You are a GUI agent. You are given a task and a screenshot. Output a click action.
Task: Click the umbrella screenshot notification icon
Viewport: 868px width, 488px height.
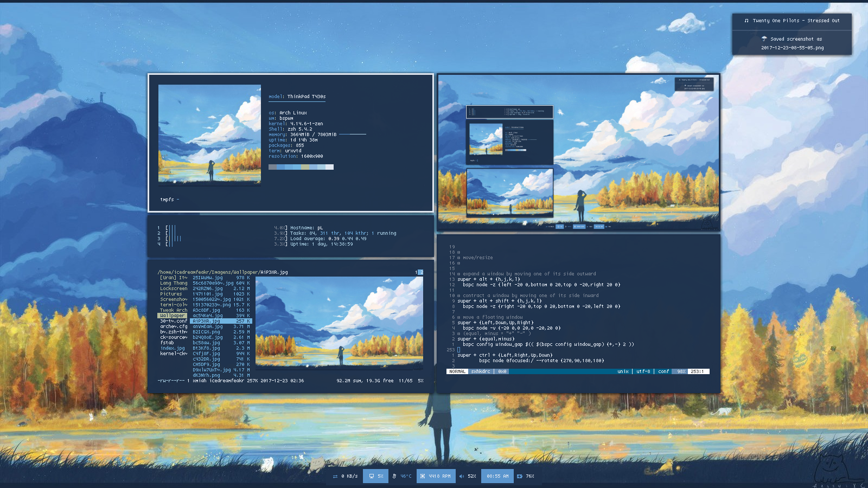tap(764, 38)
